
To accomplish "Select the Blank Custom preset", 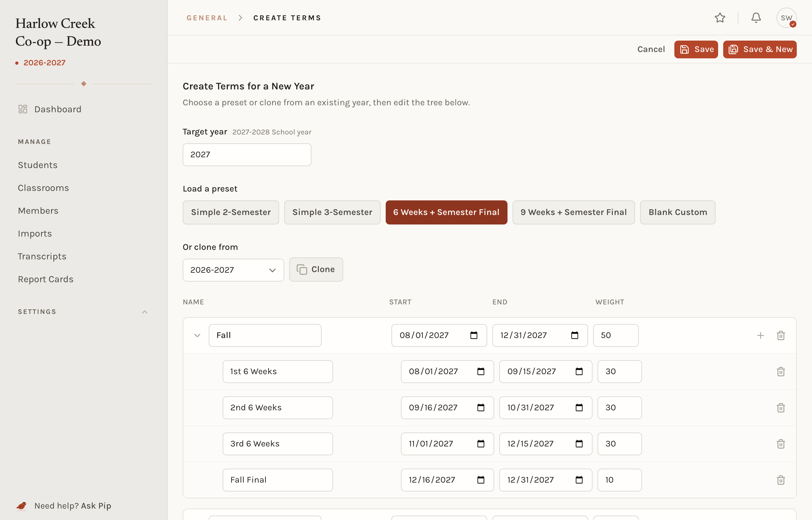I will coord(678,212).
